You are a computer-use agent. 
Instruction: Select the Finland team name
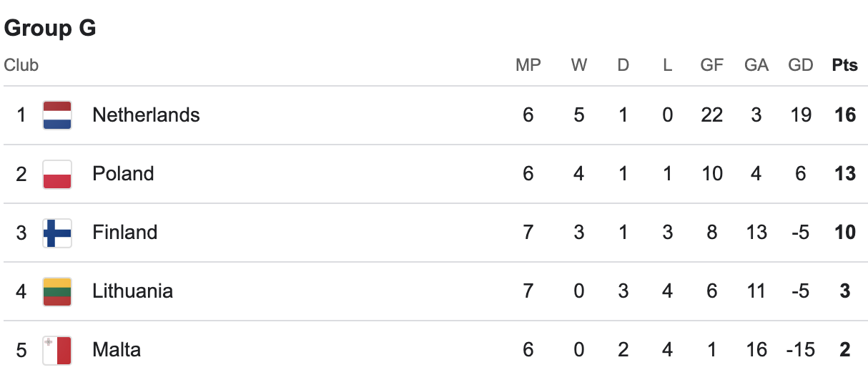click(x=124, y=233)
